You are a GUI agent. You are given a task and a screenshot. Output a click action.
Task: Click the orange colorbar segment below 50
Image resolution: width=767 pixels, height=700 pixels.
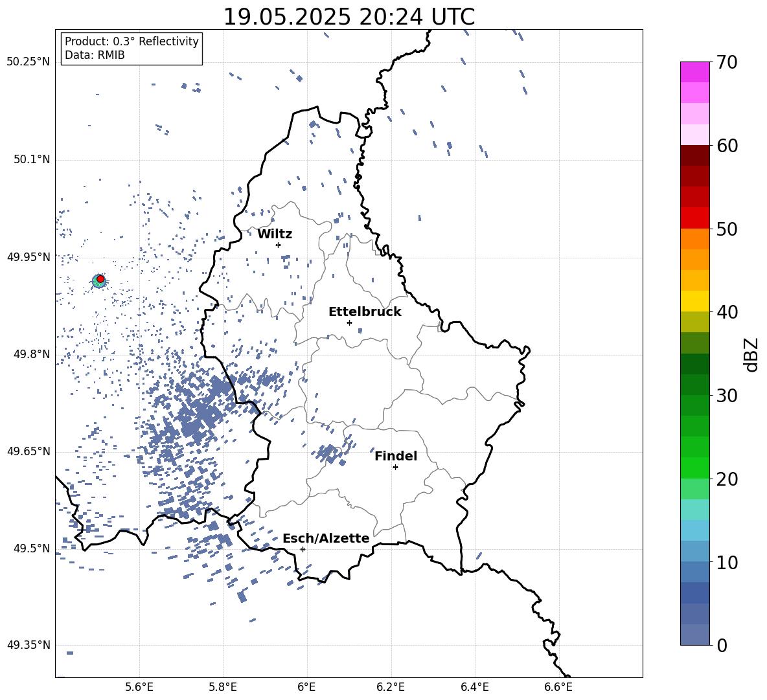coord(694,238)
